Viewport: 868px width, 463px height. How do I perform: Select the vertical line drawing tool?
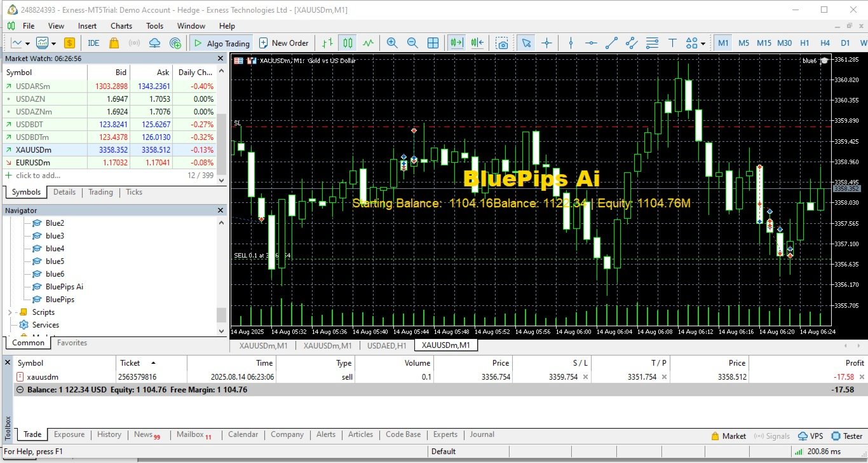point(571,43)
